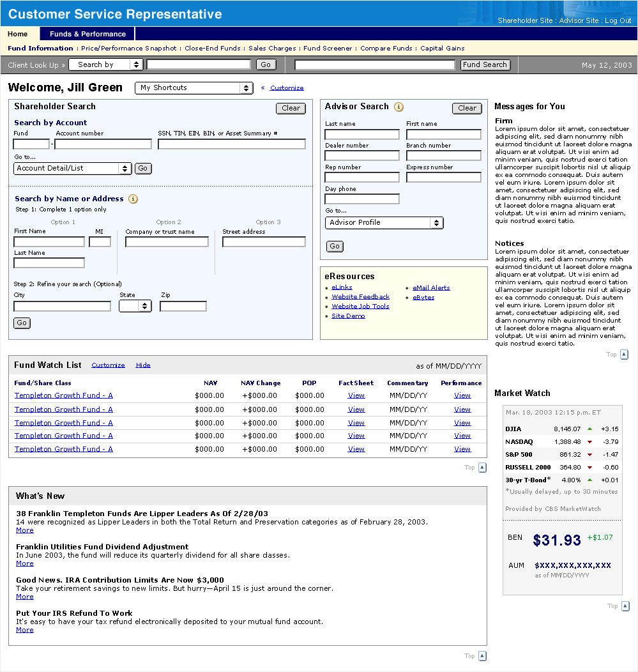The height and width of the screenshot is (672, 638).
Task: Open the State dropdown selector
Action: point(135,306)
